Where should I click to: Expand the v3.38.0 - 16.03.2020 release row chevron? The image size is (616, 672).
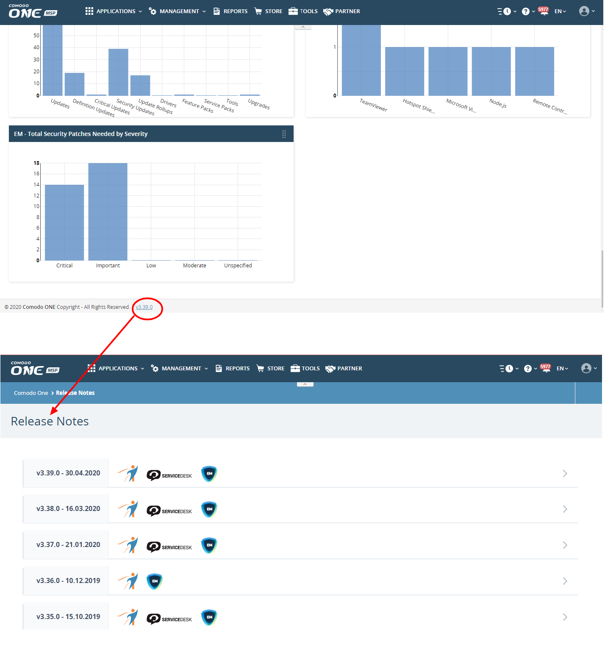click(x=565, y=509)
